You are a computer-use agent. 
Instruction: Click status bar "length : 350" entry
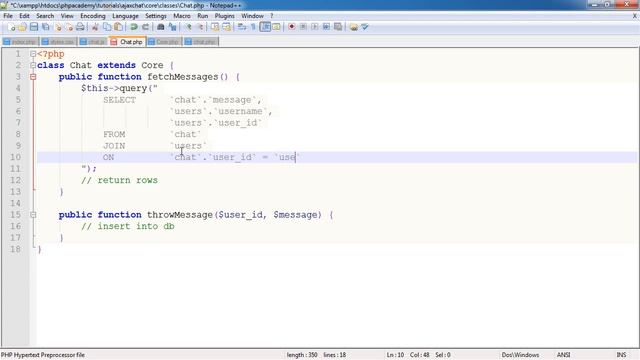[302, 355]
